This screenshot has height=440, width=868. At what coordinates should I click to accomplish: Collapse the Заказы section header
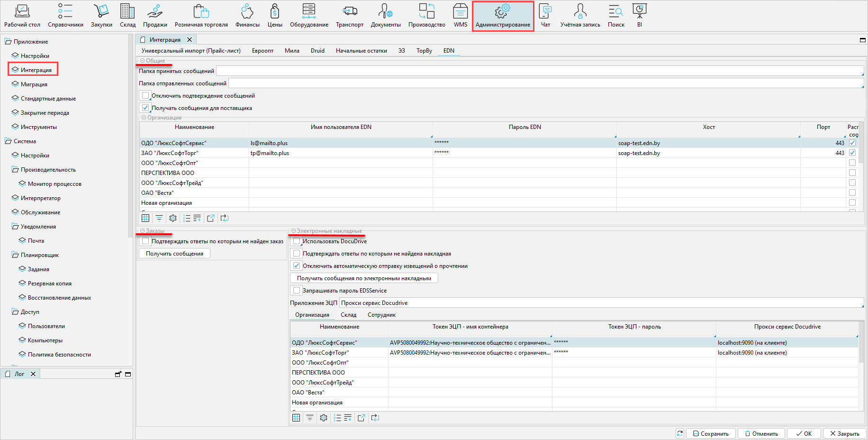[x=143, y=231]
